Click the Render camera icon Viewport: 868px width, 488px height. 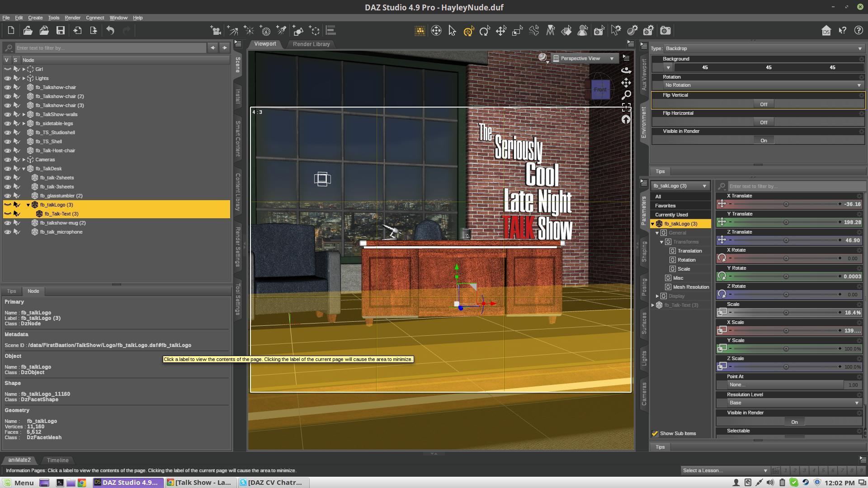pyautogui.click(x=665, y=31)
